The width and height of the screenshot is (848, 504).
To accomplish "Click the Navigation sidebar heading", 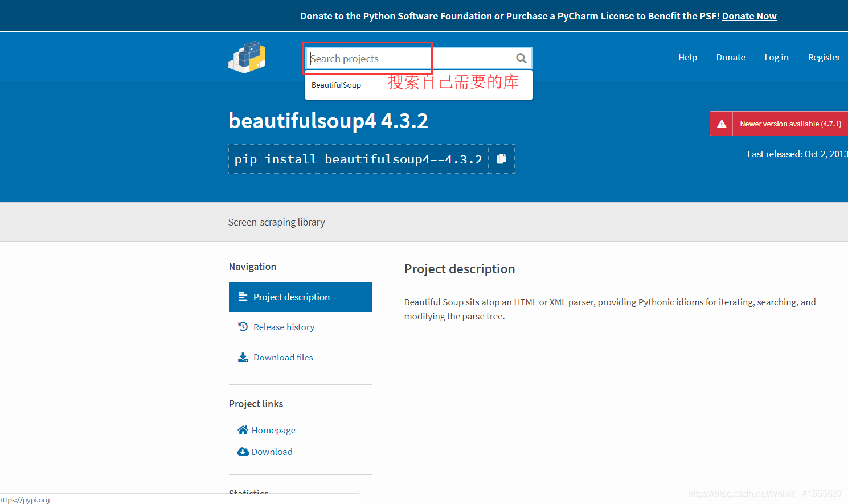I will (x=252, y=267).
